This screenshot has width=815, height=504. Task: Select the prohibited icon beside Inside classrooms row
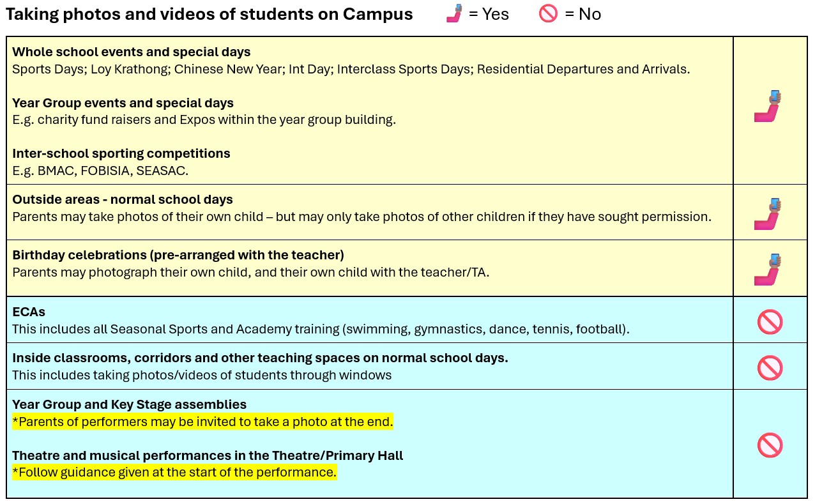[x=770, y=367]
